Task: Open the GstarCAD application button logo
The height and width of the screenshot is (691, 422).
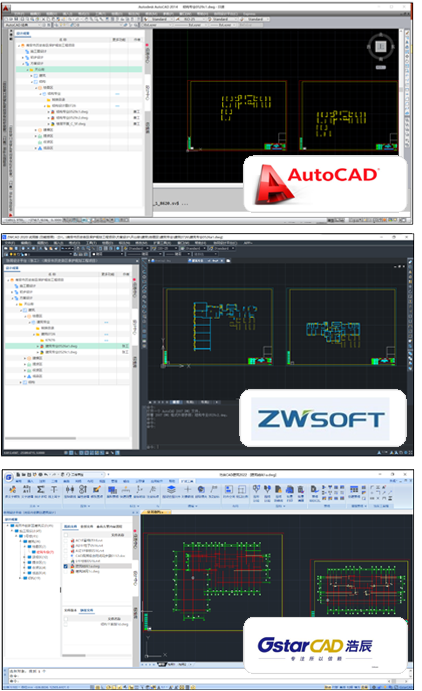Action: tap(8, 477)
